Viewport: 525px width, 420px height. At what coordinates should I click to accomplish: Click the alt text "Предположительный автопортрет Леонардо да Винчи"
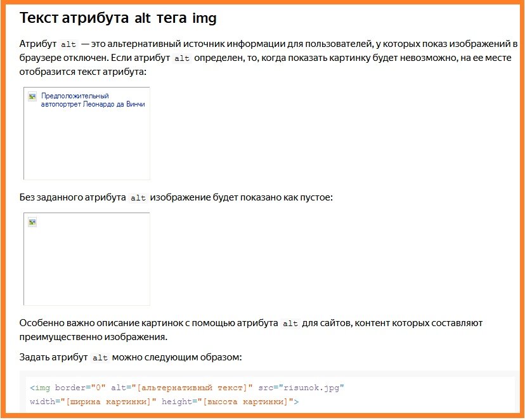(x=93, y=100)
